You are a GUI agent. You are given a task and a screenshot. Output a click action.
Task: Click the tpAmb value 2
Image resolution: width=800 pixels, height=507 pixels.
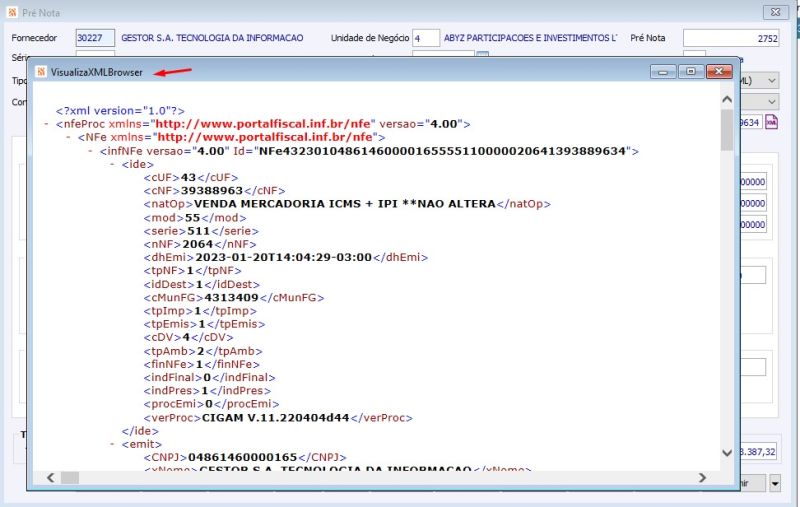(x=201, y=351)
